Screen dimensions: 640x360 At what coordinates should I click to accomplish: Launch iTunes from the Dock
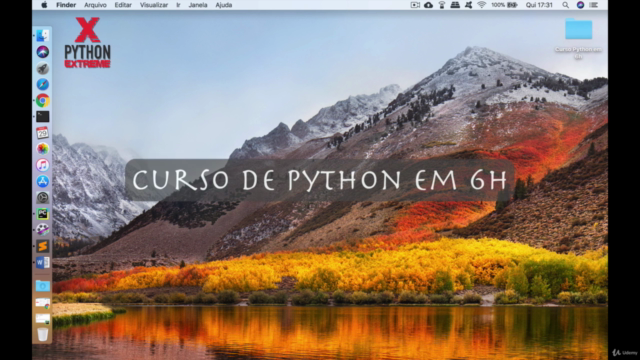(42, 165)
